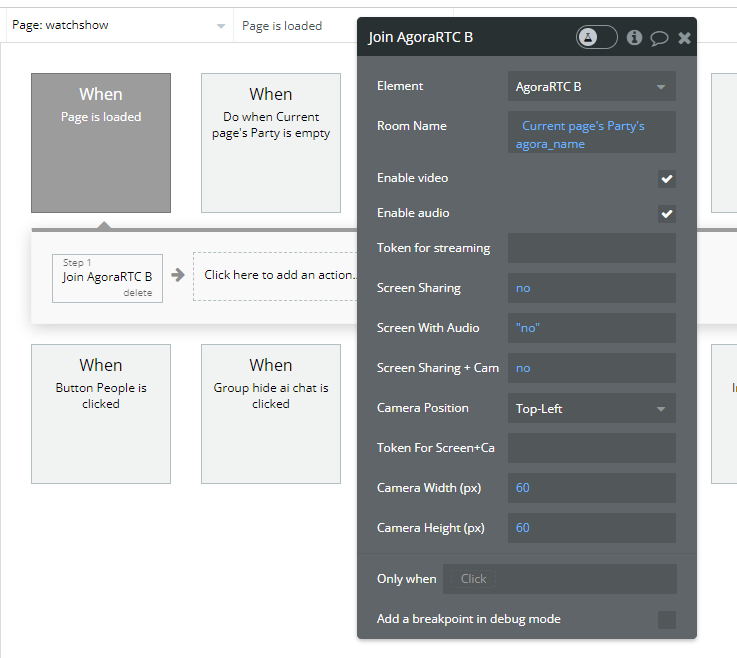Click the Join AgoraRTC B panel title

pos(420,37)
